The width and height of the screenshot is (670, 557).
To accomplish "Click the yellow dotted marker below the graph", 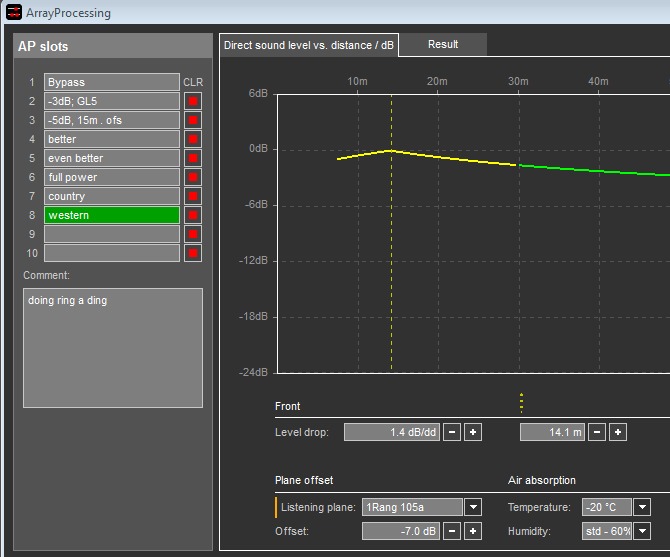I will tap(521, 402).
